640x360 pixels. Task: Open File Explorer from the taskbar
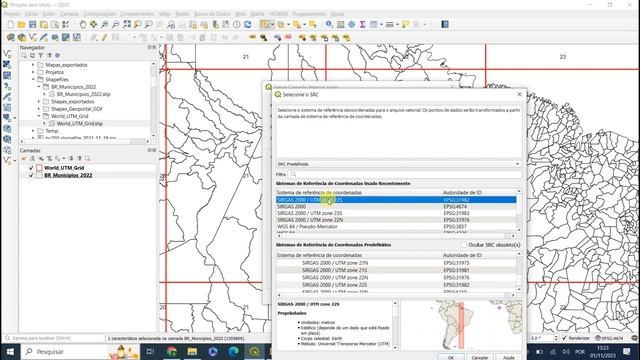coord(192,351)
